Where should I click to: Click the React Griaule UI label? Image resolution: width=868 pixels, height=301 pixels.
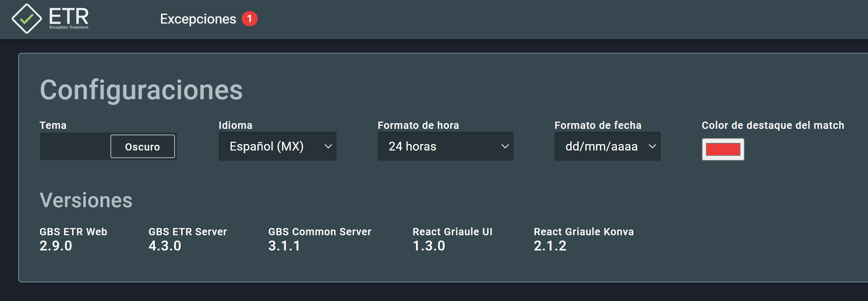coord(452,232)
